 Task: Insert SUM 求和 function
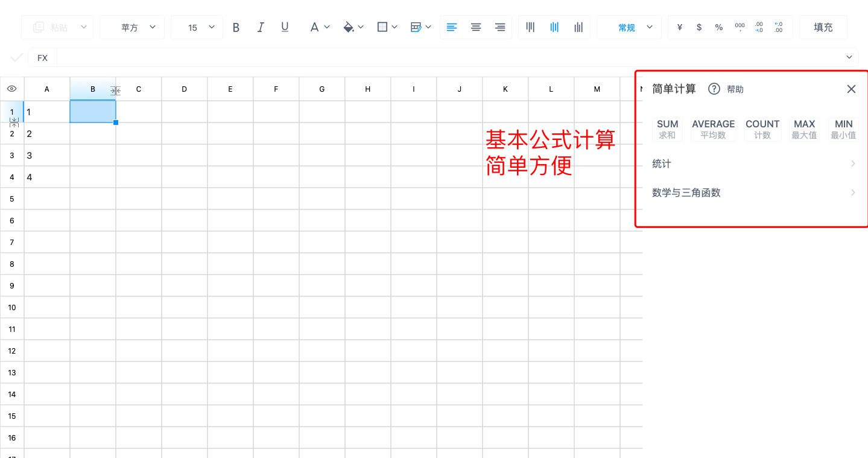point(668,129)
